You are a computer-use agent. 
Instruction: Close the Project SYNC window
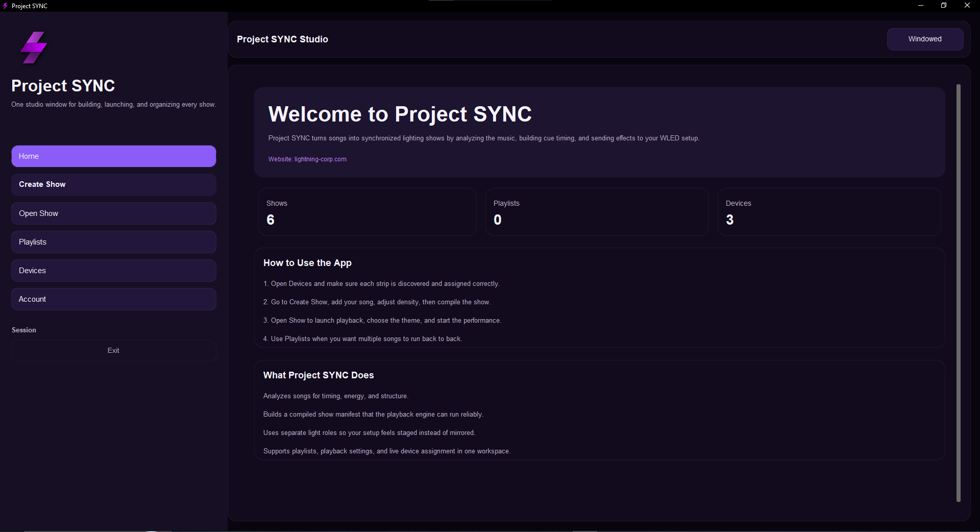click(x=967, y=6)
